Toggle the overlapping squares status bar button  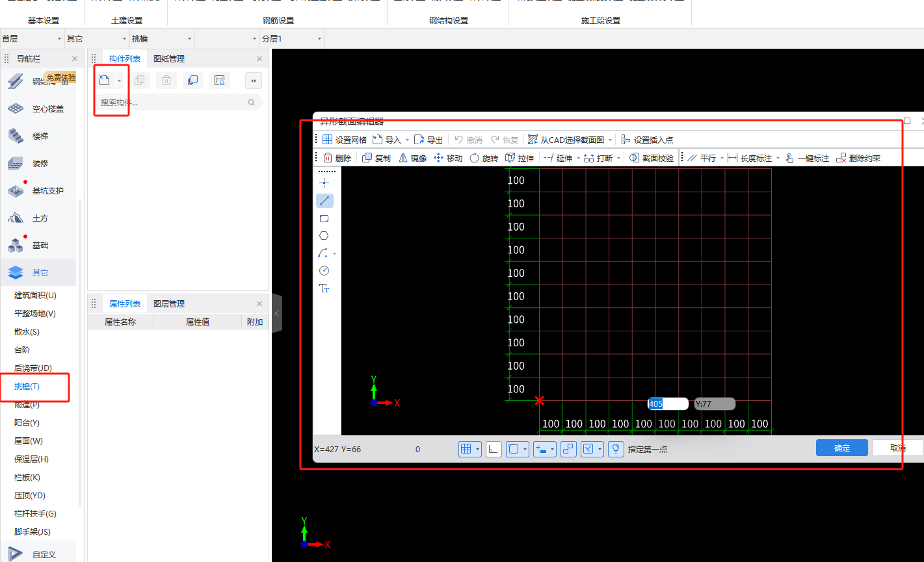pos(568,449)
